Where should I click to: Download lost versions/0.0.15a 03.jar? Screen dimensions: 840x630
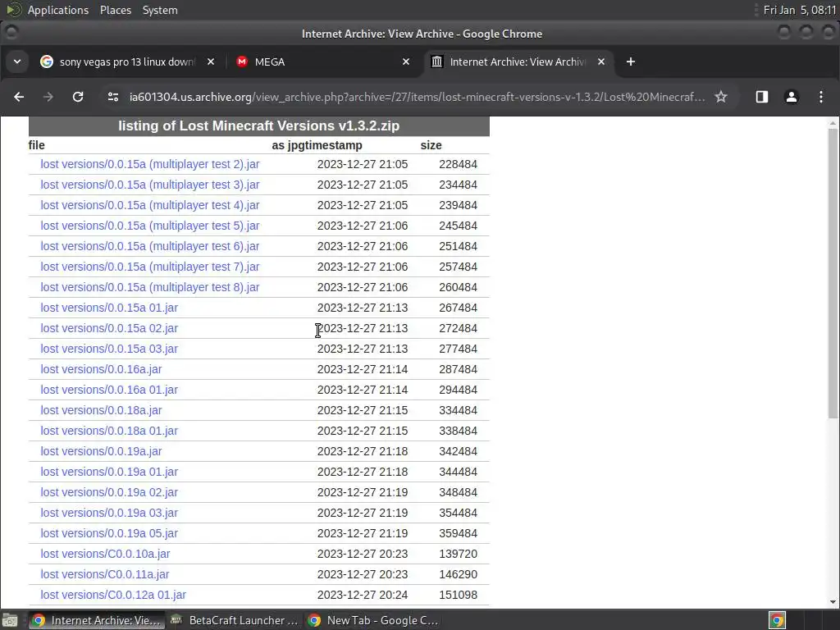pyautogui.click(x=109, y=349)
